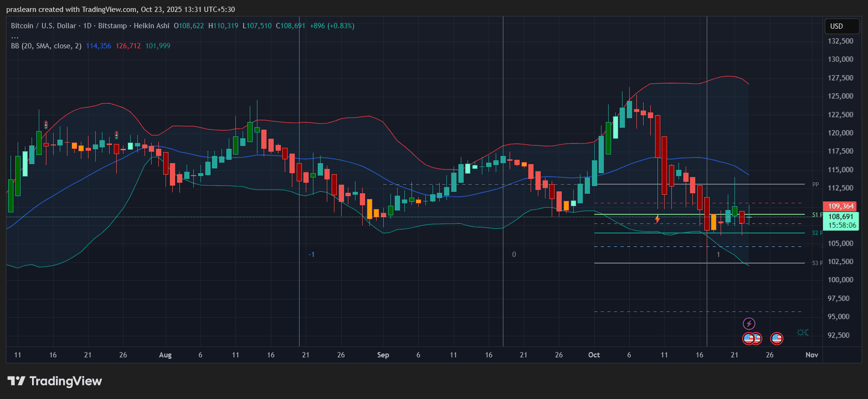Viewport: 868px width, 399px height.
Task: Click the leftmost US flag event icon
Action: pos(748,339)
